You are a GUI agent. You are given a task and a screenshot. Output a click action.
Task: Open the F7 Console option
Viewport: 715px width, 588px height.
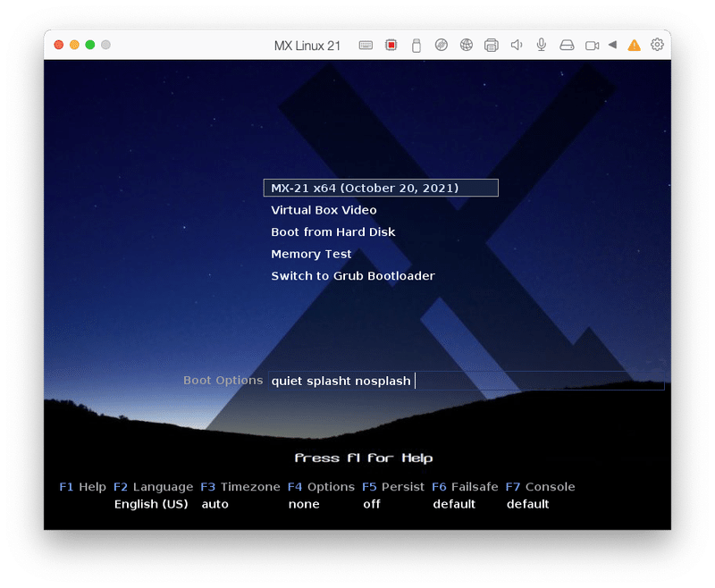point(541,487)
